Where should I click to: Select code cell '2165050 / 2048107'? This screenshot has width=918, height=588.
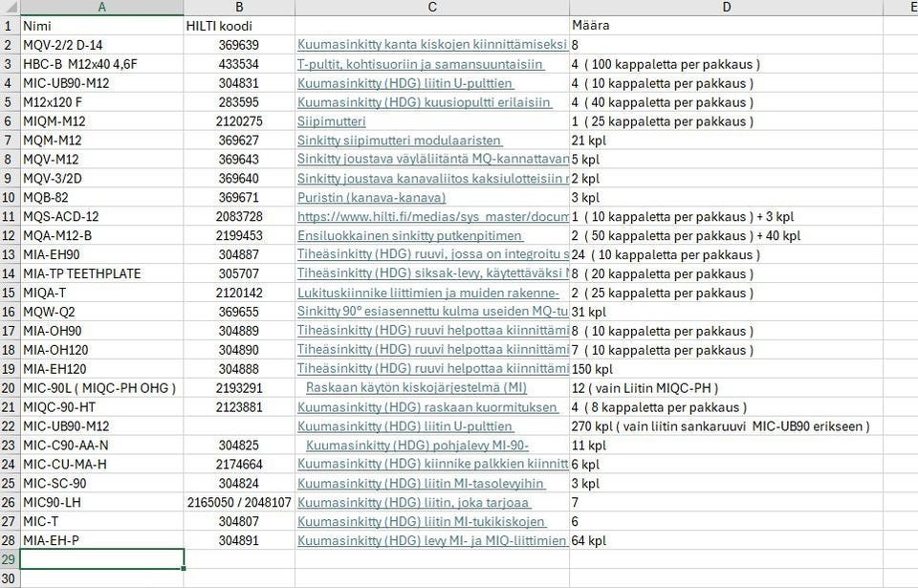[239, 502]
